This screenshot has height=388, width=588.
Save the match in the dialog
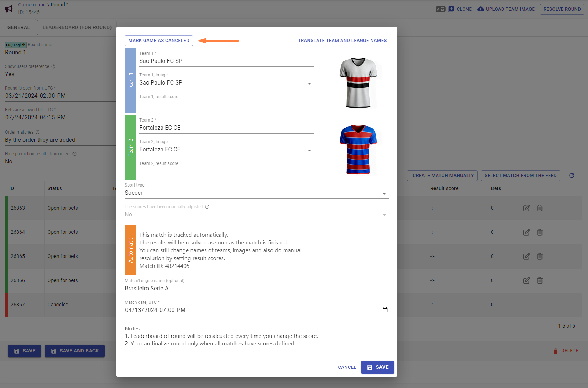click(377, 367)
